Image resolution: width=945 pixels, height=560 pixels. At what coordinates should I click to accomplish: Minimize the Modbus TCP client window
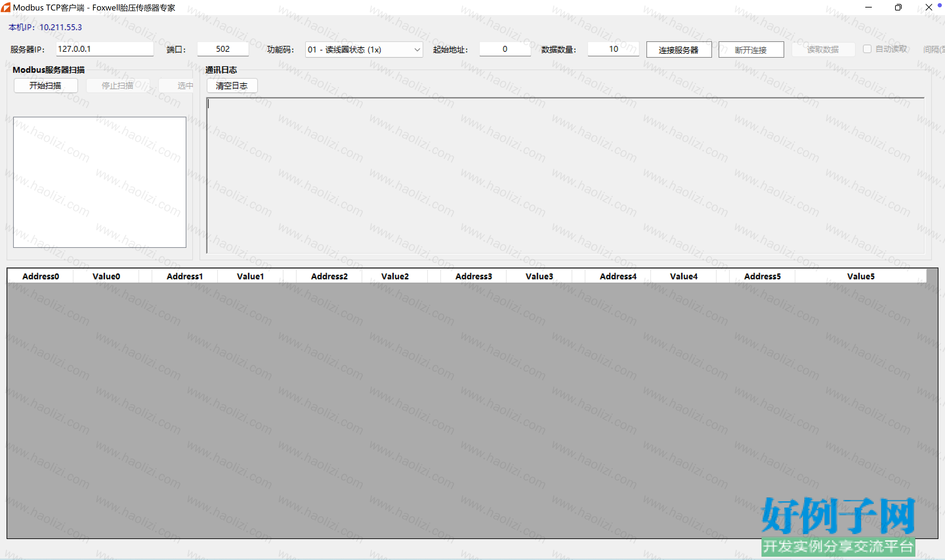(868, 7)
